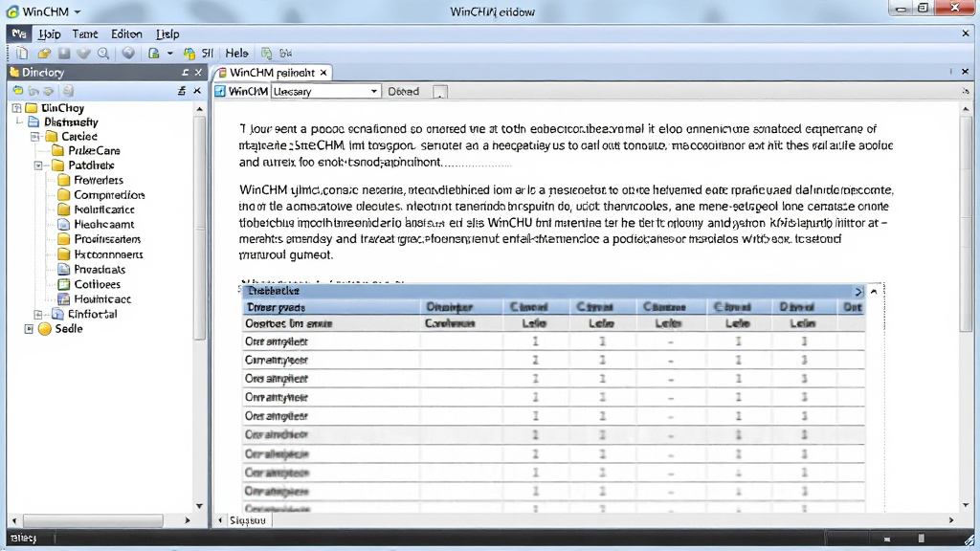Close the Directory panel from its header
This screenshot has height=551, width=980.
[198, 73]
